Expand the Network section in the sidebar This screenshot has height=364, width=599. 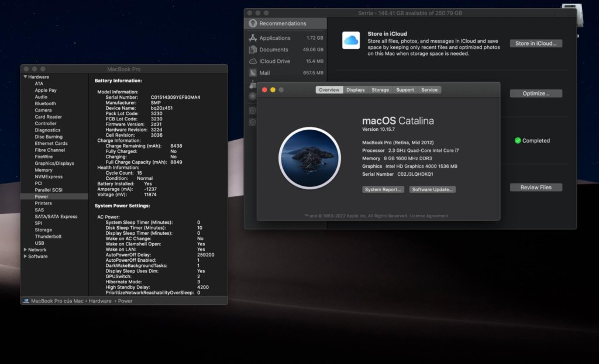[x=25, y=249]
